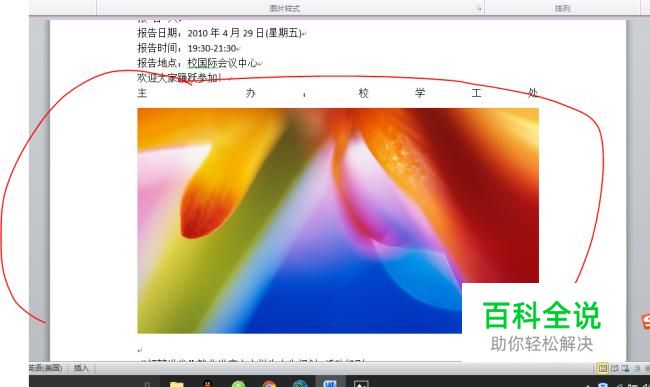
Task: Open the green round app in taskbar
Action: (x=238, y=384)
